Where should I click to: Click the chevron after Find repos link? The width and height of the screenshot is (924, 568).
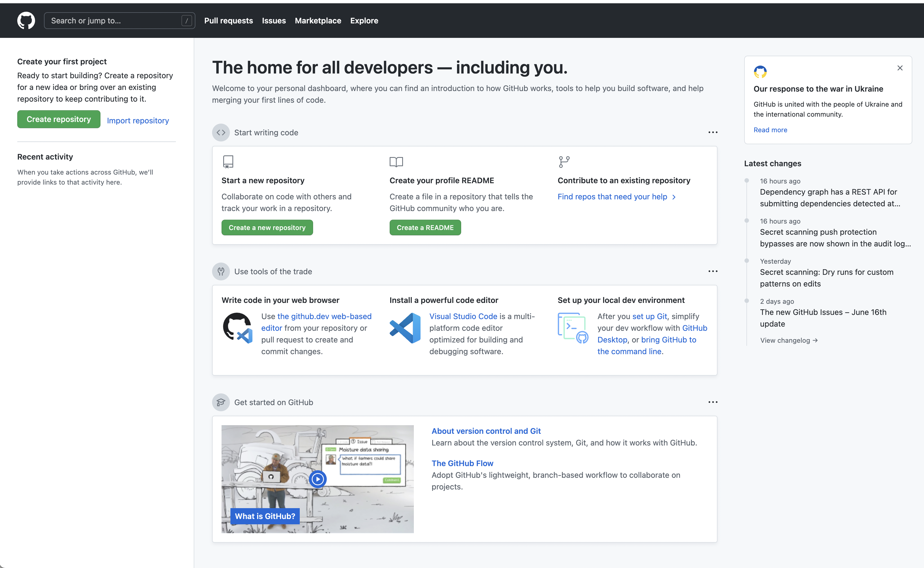pos(674,197)
